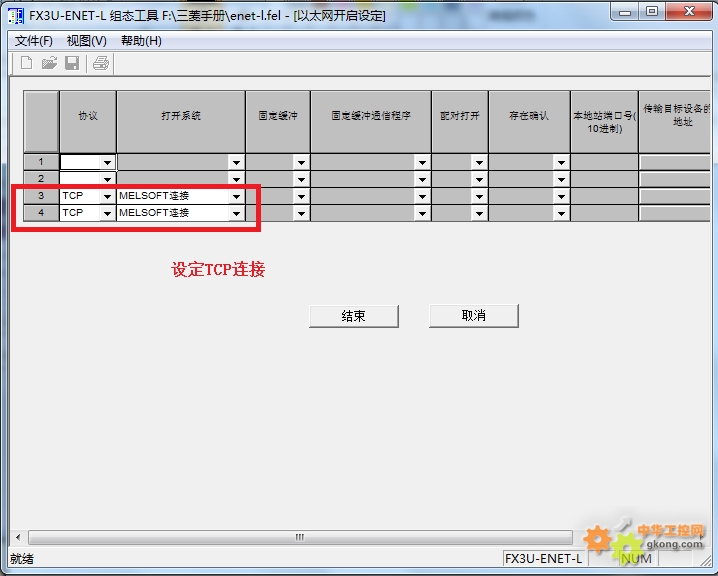Select row header 3

pyautogui.click(x=41, y=196)
